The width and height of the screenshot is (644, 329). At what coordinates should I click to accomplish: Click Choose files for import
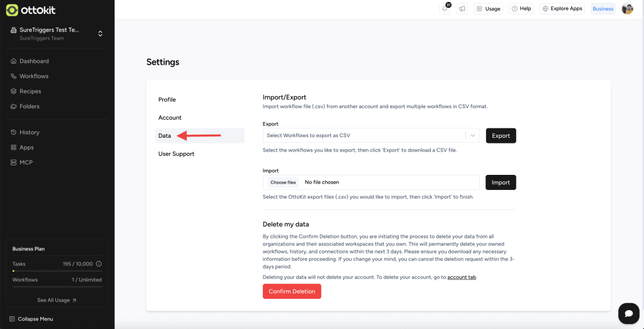[283, 182]
